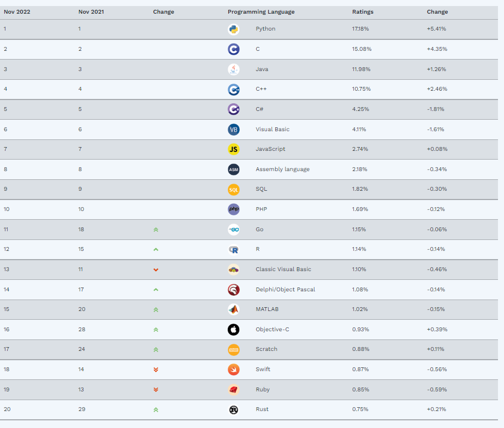The image size is (504, 428).
Task: Select the Java coffee cup icon
Action: pos(233,69)
